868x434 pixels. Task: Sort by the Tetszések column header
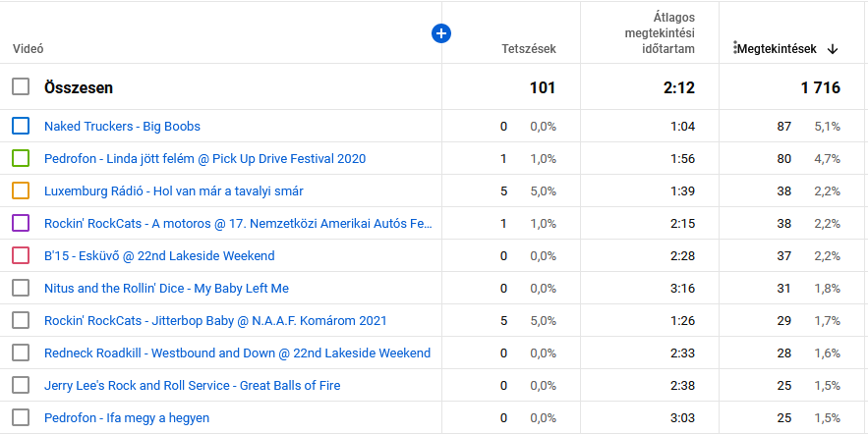point(529,49)
